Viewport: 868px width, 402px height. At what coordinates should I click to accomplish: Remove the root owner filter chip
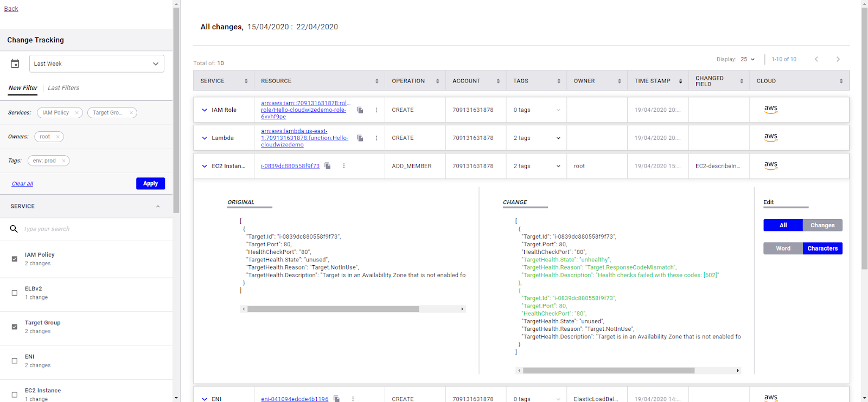coord(58,137)
